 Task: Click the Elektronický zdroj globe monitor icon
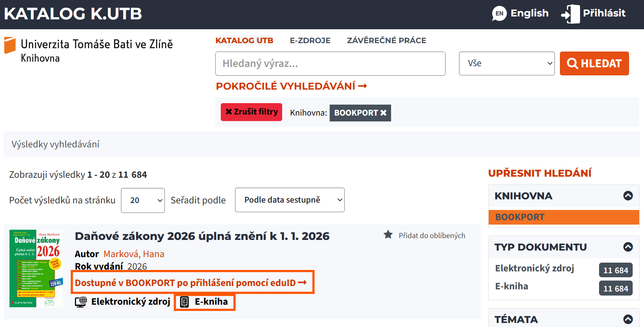81,302
